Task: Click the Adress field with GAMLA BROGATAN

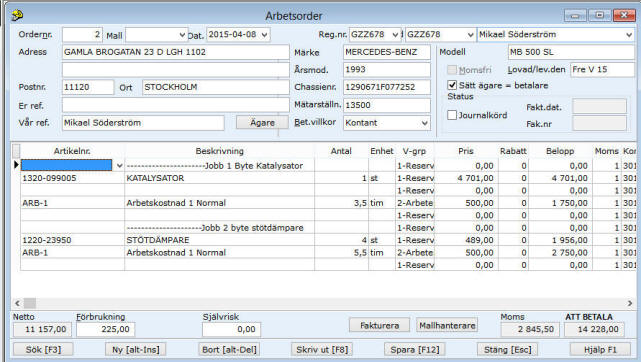Action: click(175, 52)
